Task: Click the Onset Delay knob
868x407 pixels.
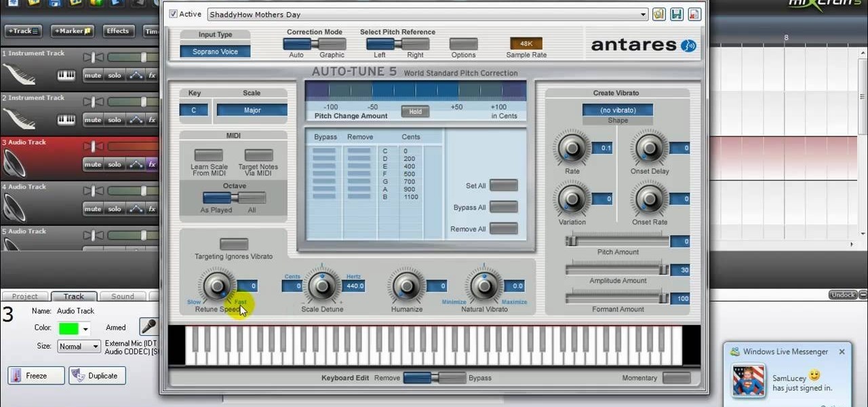Action: [x=650, y=148]
